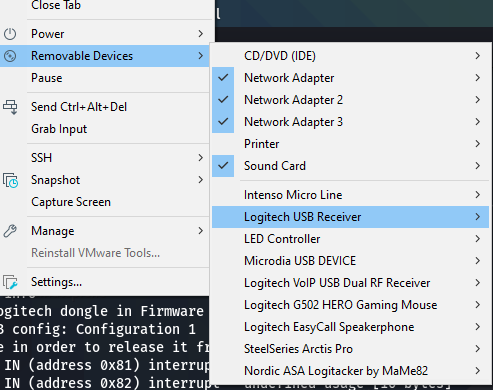
Task: Choose the Grab Input menu entry
Action: (105, 129)
